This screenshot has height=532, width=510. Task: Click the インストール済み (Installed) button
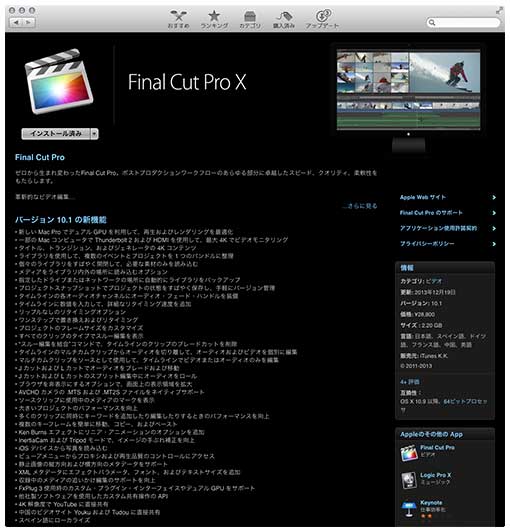pos(56,134)
